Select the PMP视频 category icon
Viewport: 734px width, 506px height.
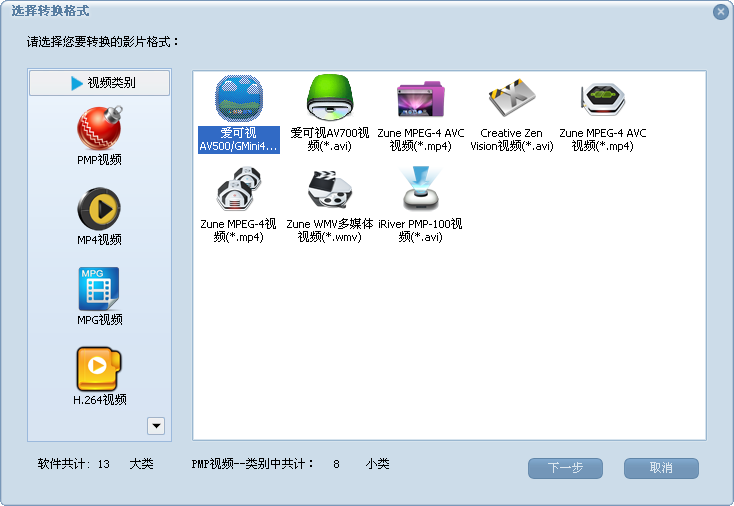[100, 127]
